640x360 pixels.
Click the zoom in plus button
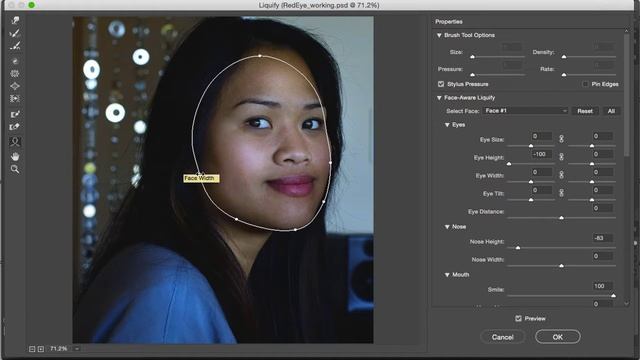41,349
